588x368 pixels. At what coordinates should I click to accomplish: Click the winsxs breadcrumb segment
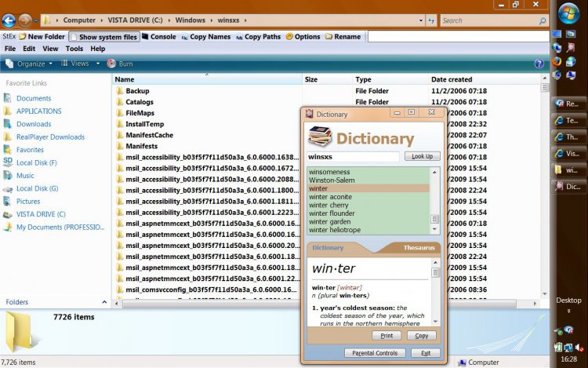click(228, 20)
